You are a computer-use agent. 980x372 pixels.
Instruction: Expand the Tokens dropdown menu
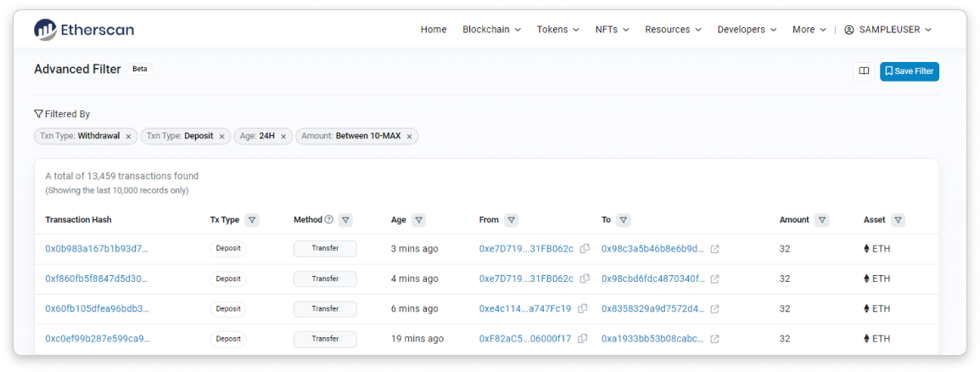tap(557, 30)
